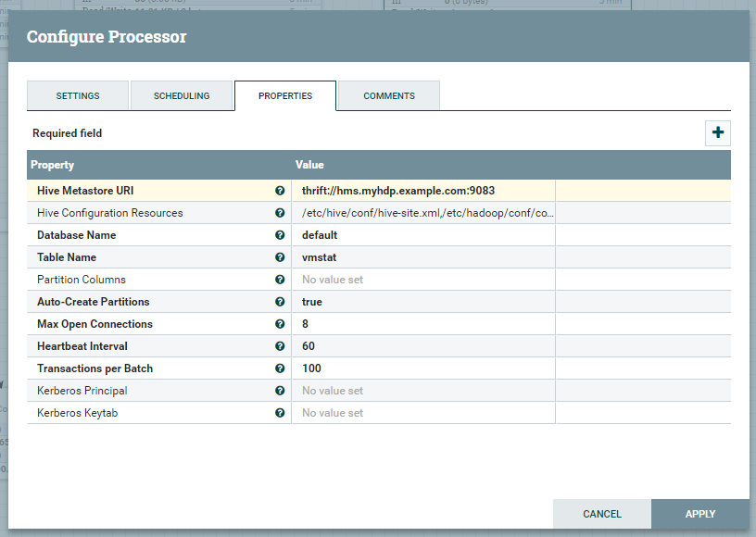Edit the Database Name value default
The image size is (756, 537).
click(423, 235)
